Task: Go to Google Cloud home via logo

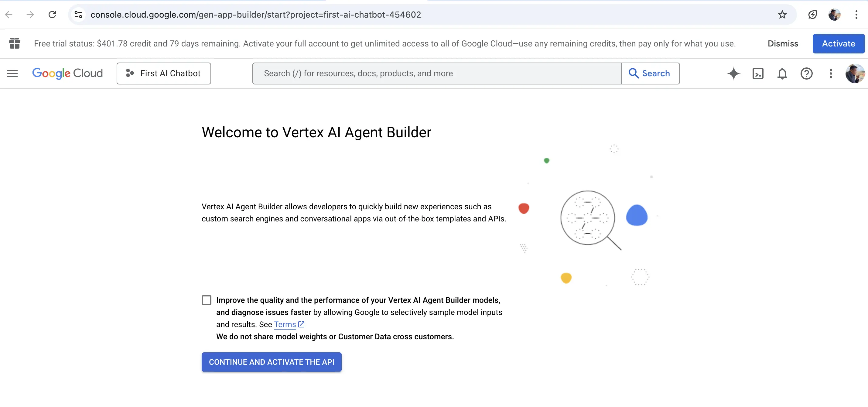Action: (67, 73)
